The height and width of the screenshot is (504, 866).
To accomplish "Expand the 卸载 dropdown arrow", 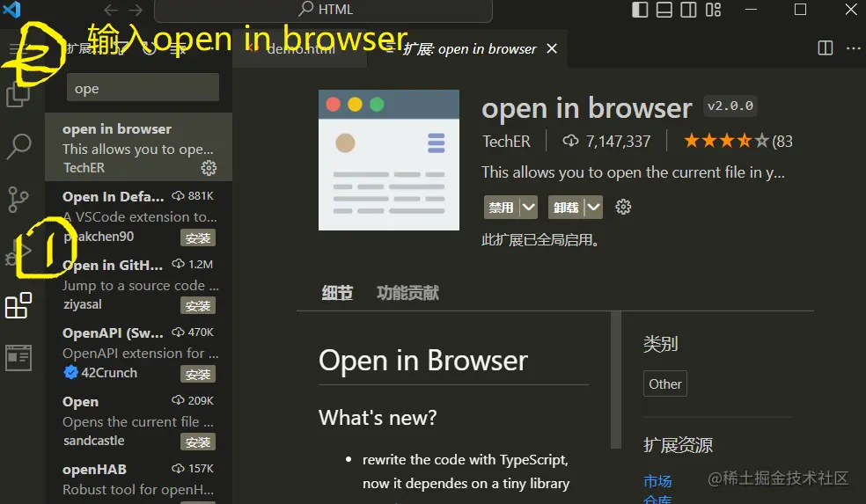I will tap(594, 208).
